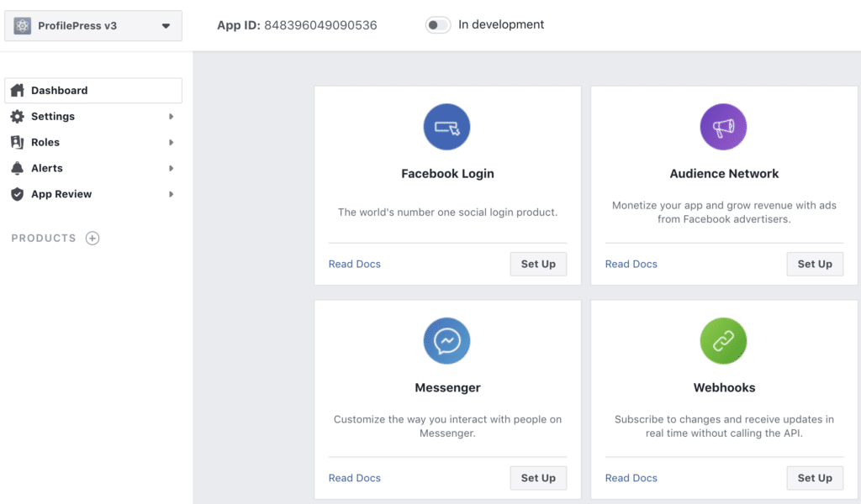Open Read Docs for Messenger
861x504 pixels.
click(x=355, y=478)
